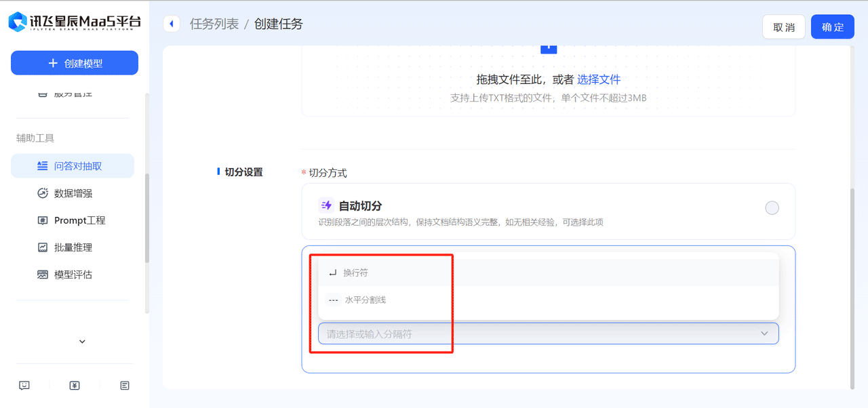868x408 pixels.
Task: Click the iFlytek MaaS platform logo
Action: [x=75, y=22]
